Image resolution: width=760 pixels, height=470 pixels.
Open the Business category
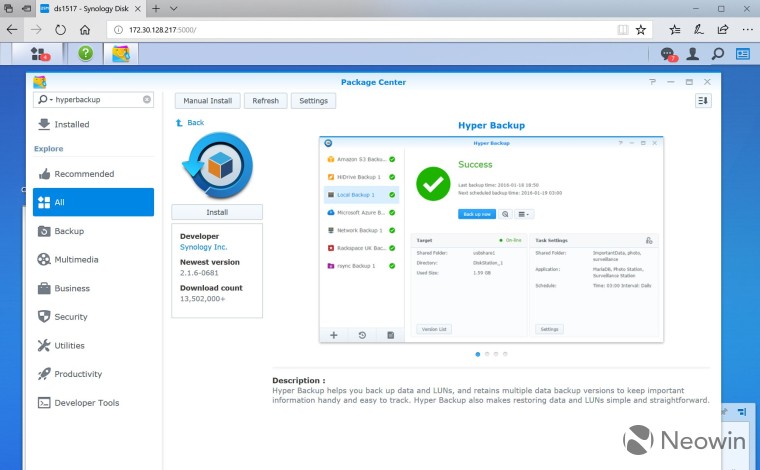93,288
